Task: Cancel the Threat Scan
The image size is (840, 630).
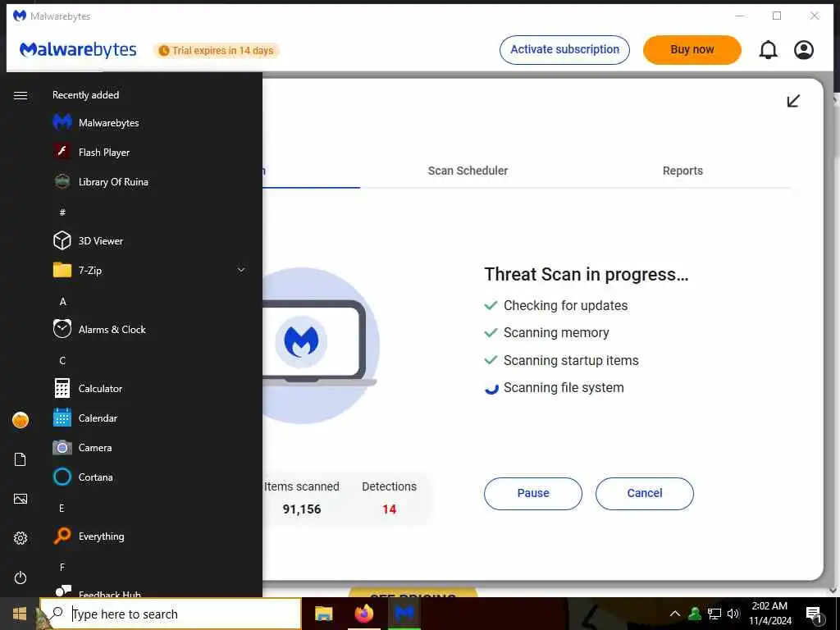Action: (x=645, y=493)
